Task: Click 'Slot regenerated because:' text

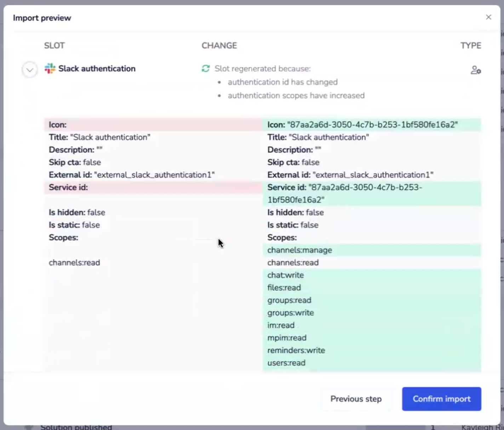Action: tap(263, 69)
